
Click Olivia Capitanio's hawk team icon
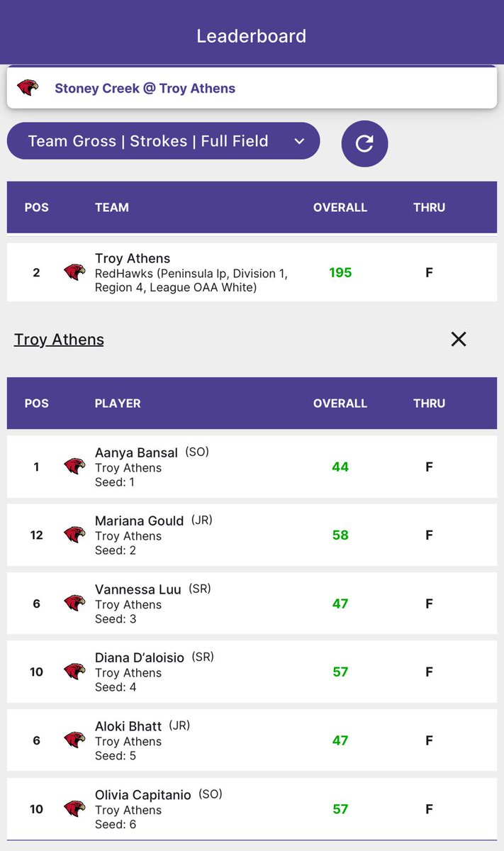click(74, 809)
